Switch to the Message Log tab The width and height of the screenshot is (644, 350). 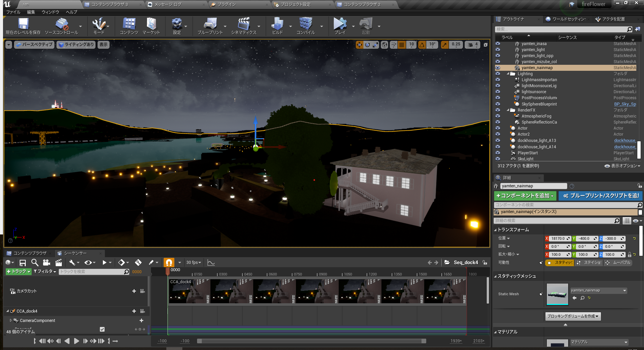[168, 4]
